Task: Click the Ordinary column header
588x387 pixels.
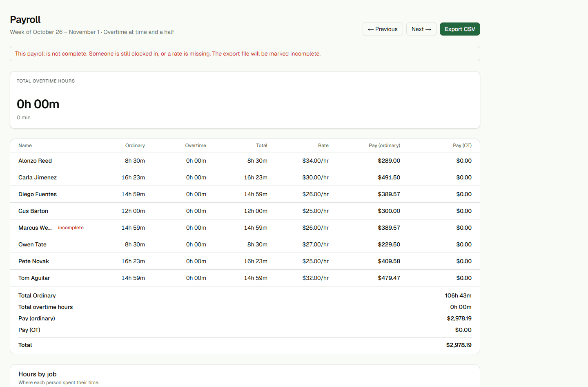Action: (x=135, y=145)
